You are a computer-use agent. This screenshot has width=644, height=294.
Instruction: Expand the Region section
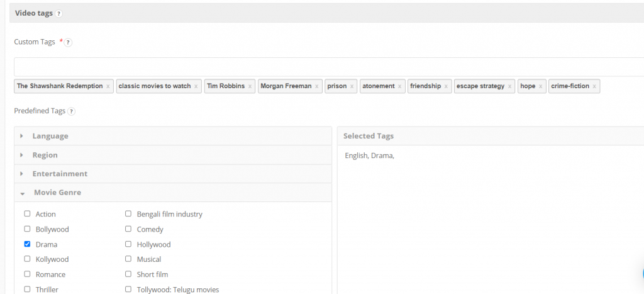173,155
